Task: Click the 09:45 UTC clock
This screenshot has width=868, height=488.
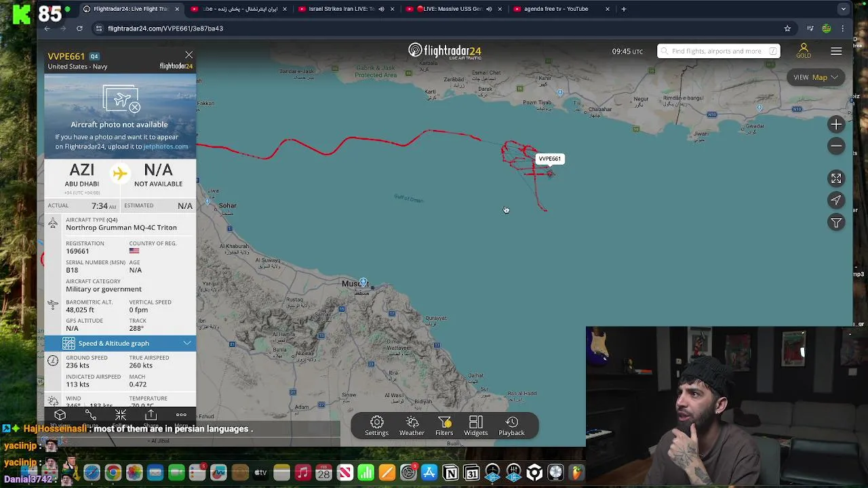Action: click(627, 52)
